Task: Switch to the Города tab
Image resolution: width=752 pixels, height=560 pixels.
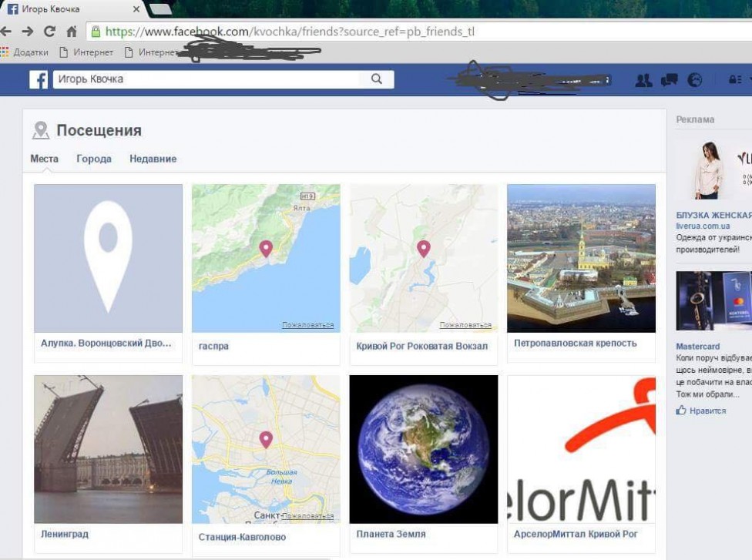Action: [94, 159]
